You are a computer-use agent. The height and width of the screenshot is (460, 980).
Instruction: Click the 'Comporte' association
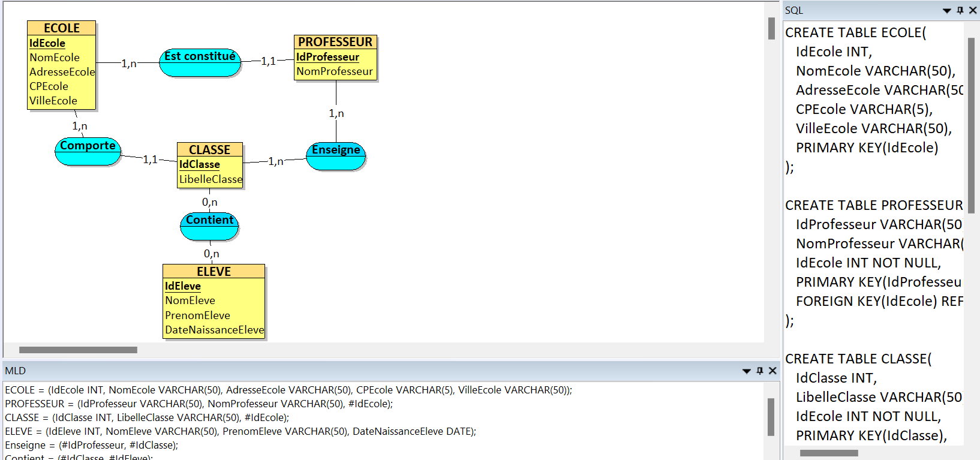88,151
